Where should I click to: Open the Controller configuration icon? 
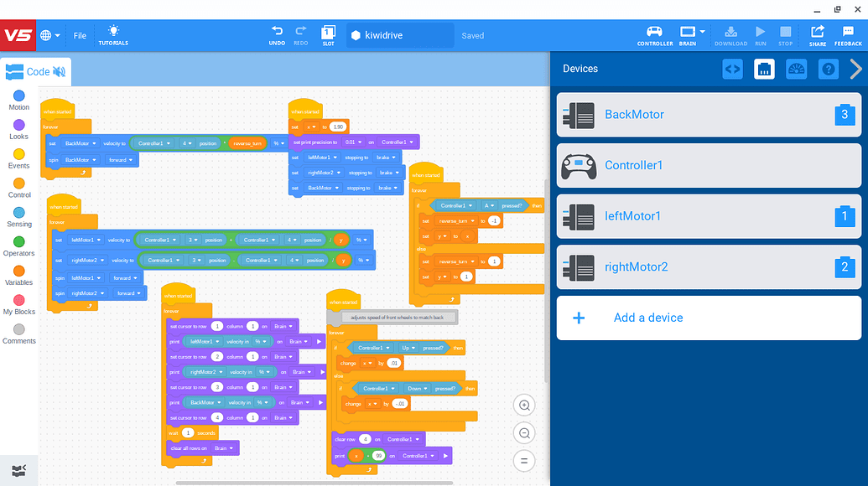click(655, 31)
